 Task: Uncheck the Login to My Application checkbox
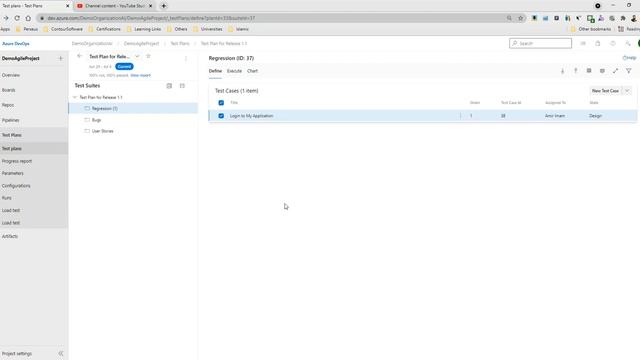tap(221, 116)
